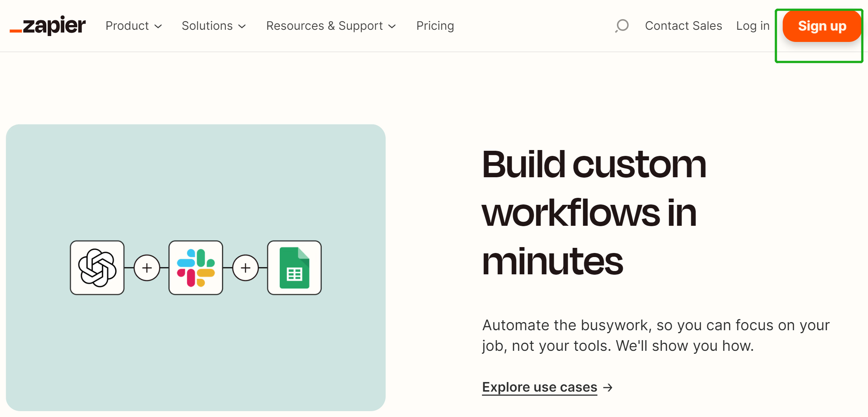This screenshot has height=417, width=868.
Task: Open the Product menu
Action: 127,26
